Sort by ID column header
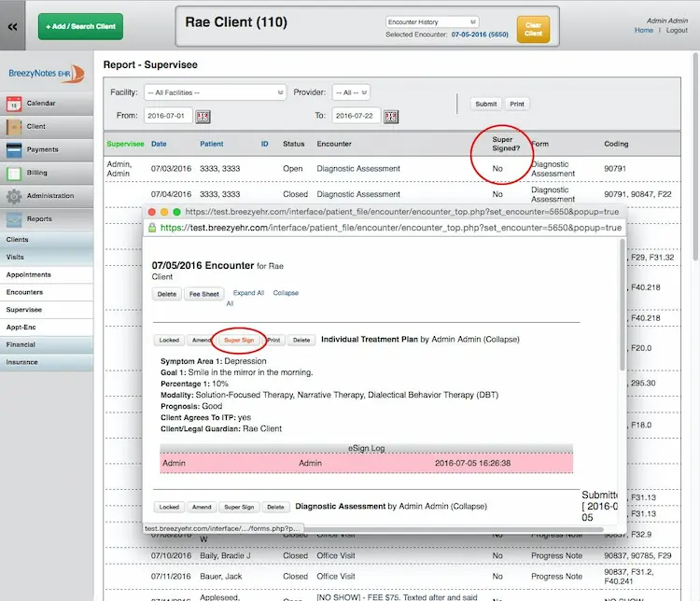700x601 pixels. [x=265, y=144]
